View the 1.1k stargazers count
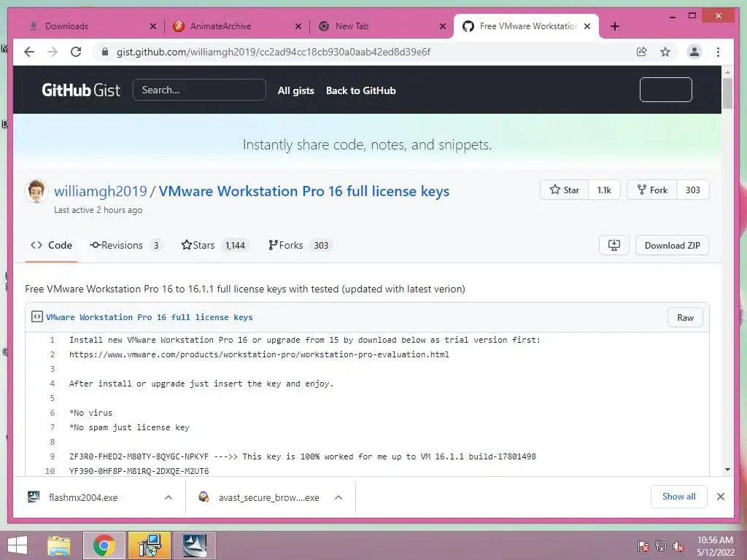Screen dimensions: 747x560 click(604, 190)
